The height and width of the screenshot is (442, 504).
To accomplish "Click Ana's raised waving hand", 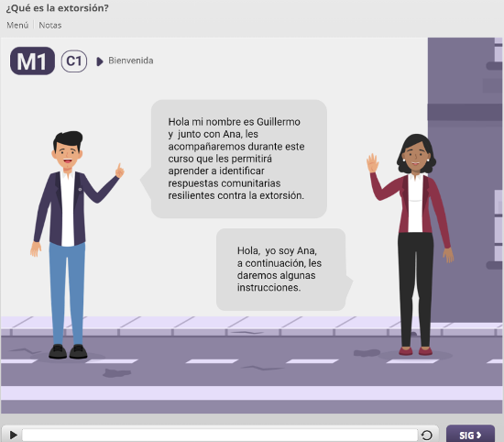I will (x=372, y=163).
